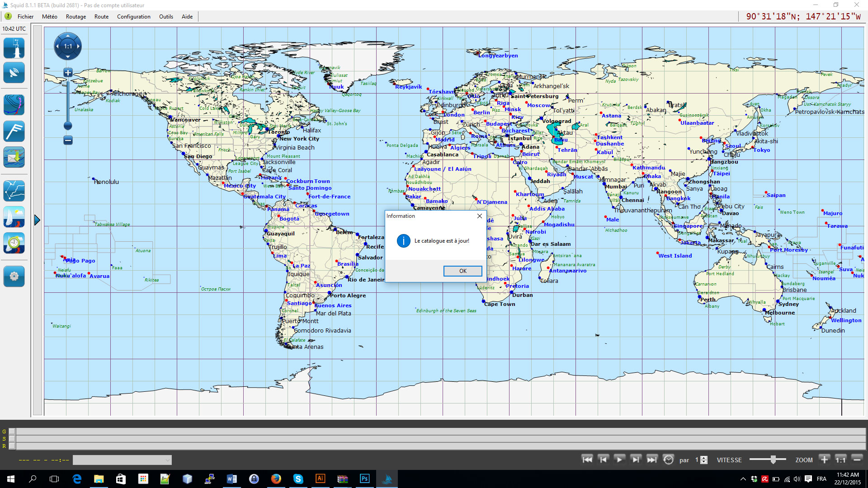Viewport: 868px width, 488px height.
Task: Play the weather animation
Action: [619, 460]
